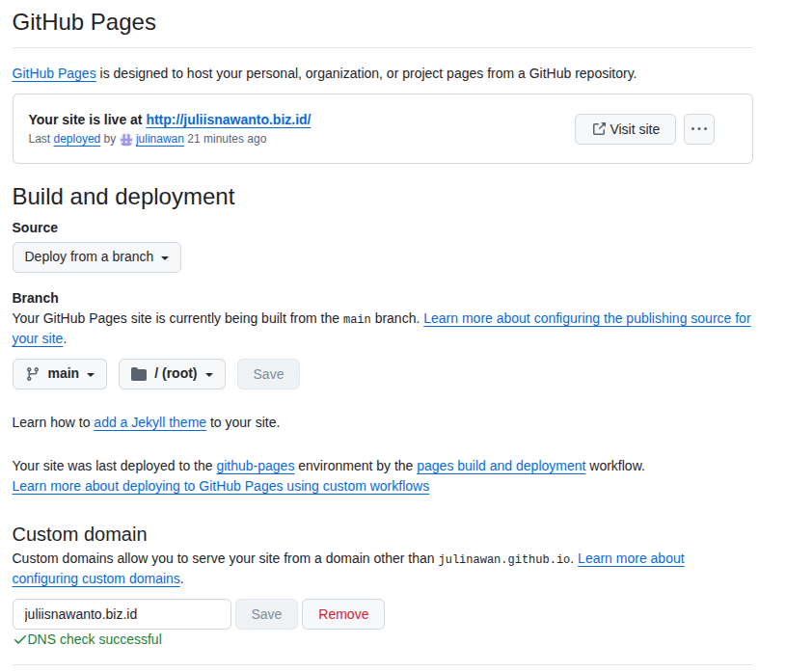
Task: Open the add a Jekyll theme link
Action: coord(149,422)
